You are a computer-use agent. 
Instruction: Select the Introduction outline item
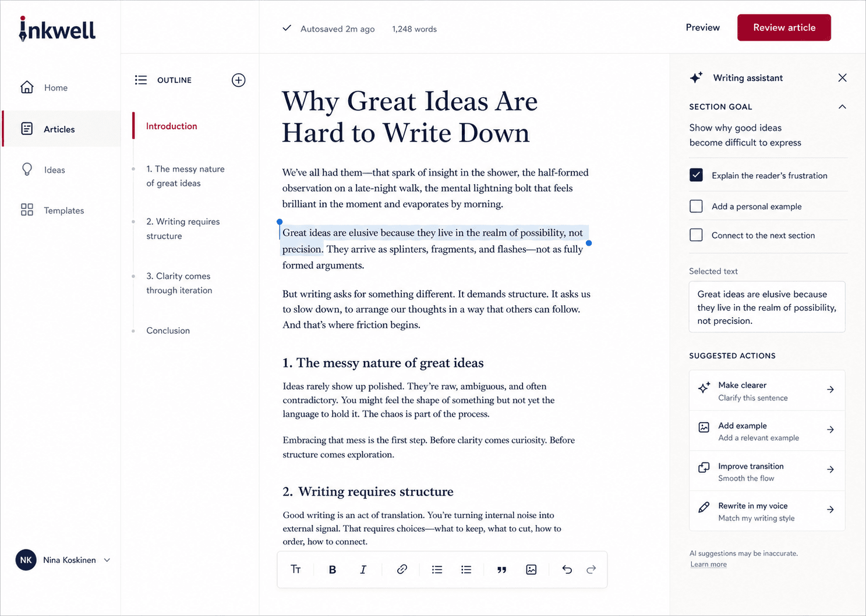[171, 126]
